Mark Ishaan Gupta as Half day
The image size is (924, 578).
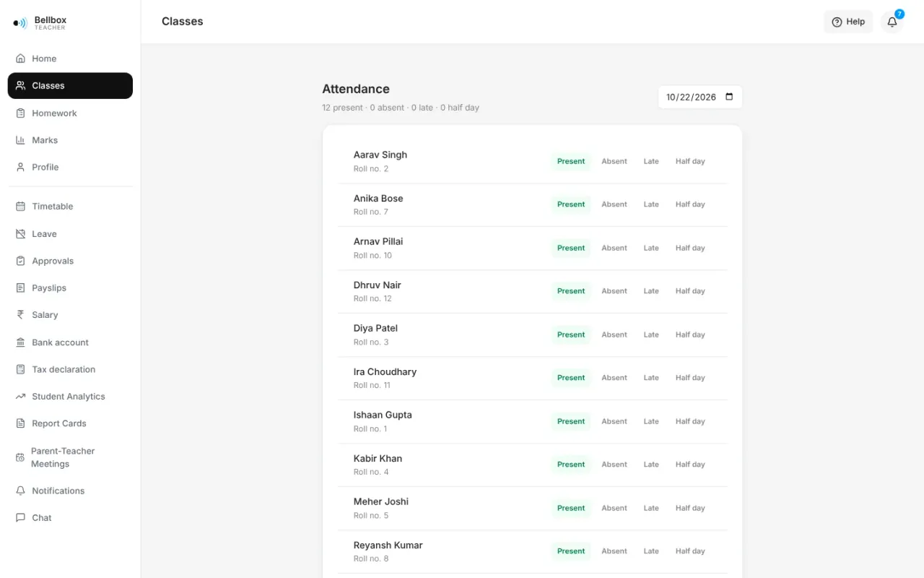pyautogui.click(x=690, y=421)
